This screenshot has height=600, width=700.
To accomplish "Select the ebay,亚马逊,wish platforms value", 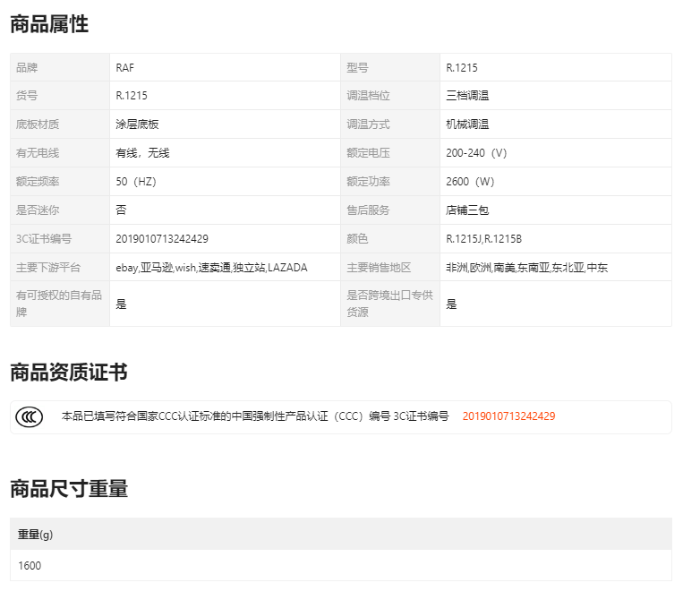I will point(211,268).
